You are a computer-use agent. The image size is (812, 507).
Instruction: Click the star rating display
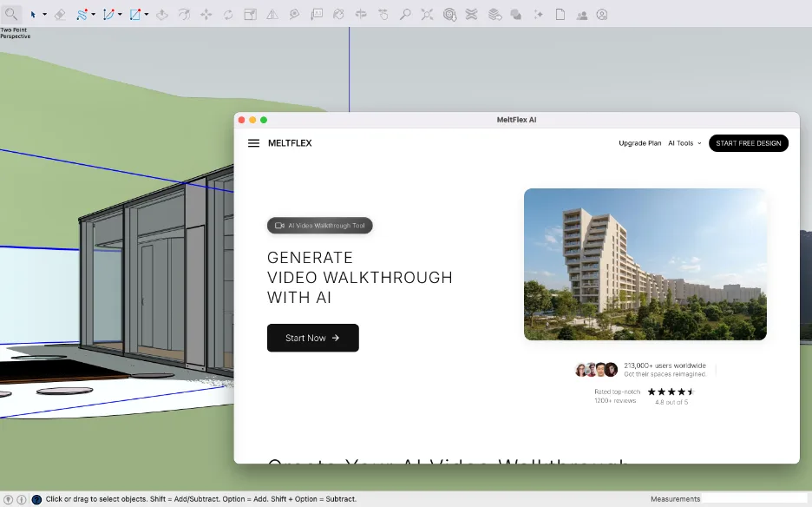click(x=671, y=392)
